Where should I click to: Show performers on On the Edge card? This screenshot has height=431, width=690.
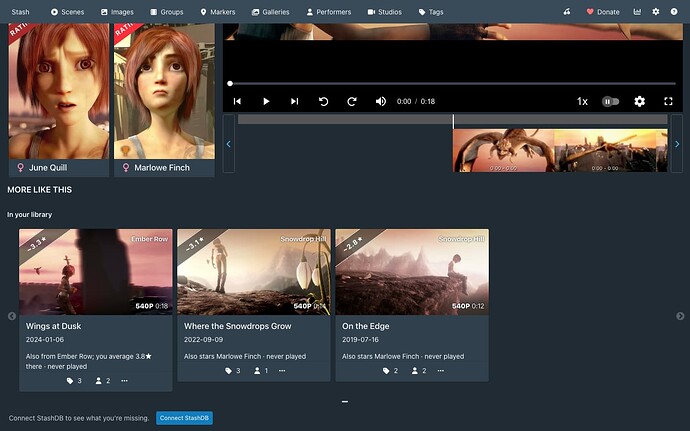[419, 371]
